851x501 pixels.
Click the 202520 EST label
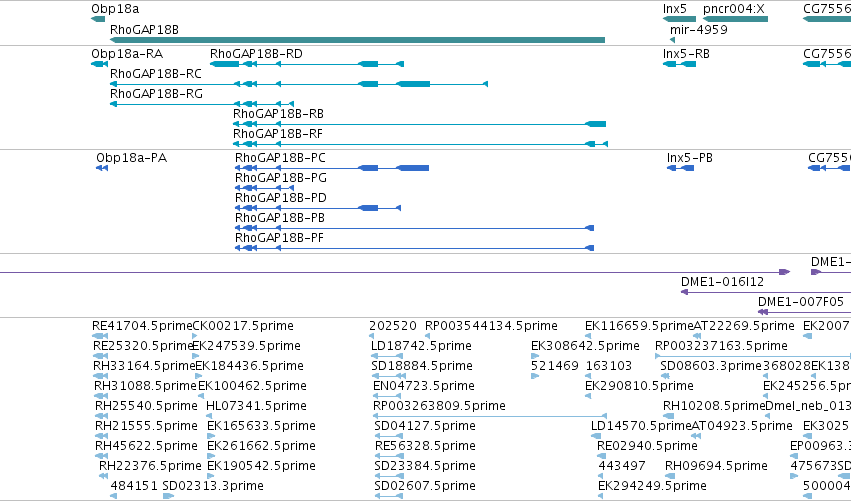392,326
